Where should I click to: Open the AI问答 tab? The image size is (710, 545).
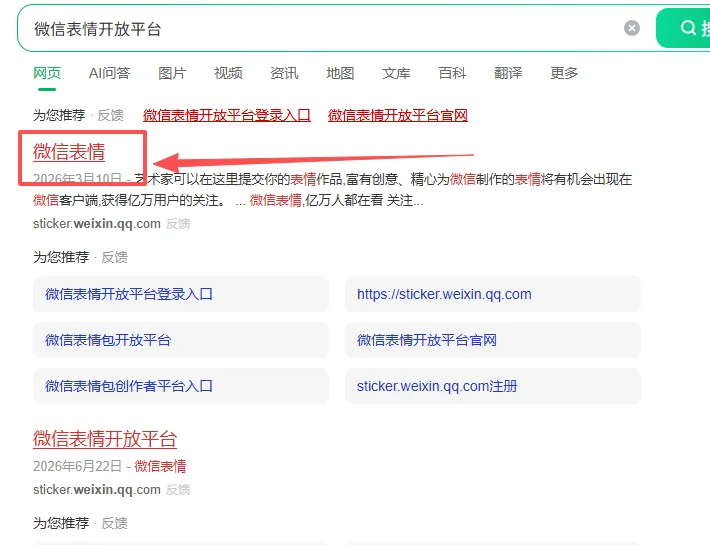[110, 73]
